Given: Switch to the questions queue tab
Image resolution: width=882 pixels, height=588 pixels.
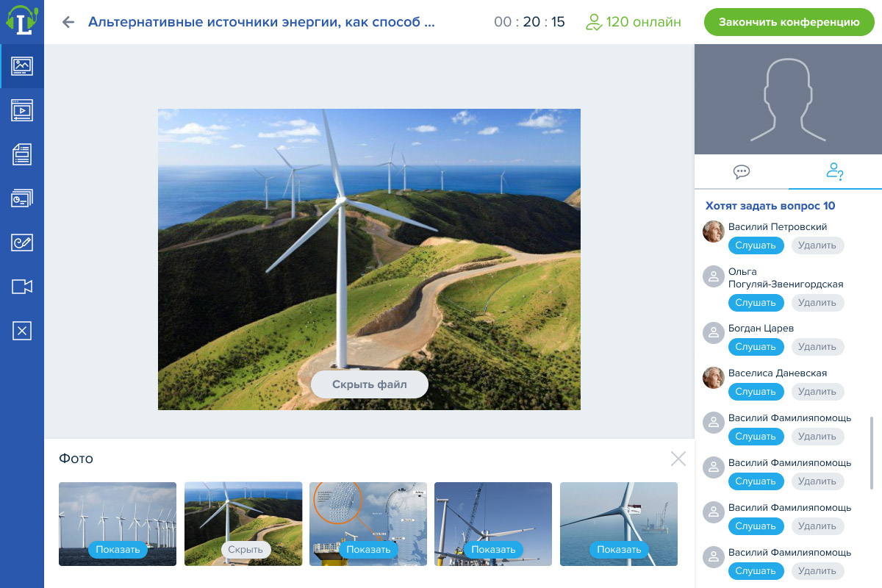Looking at the screenshot, I should [835, 172].
